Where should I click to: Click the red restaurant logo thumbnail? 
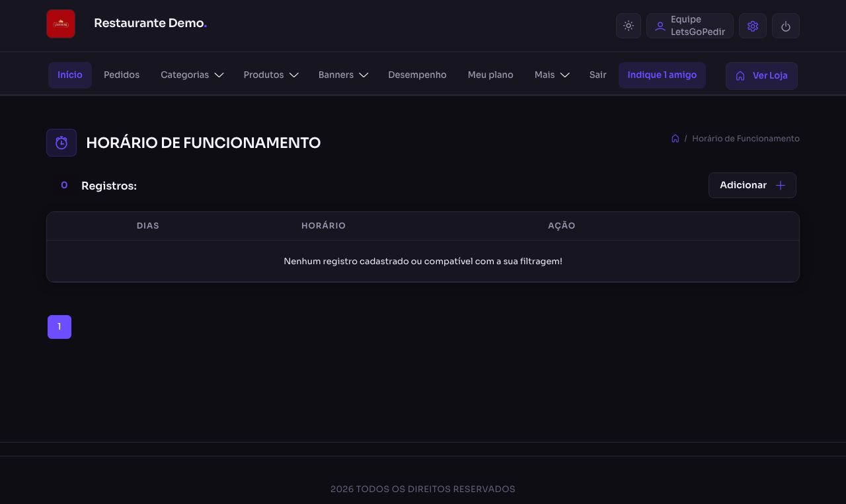(x=61, y=24)
